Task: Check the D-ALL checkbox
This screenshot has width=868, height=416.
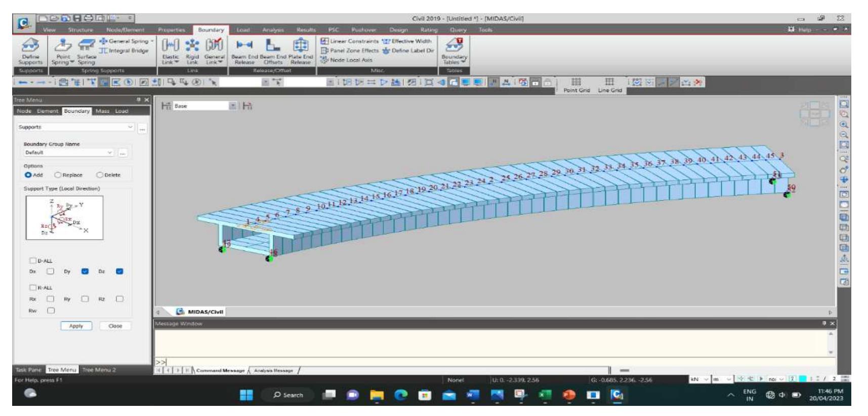Action: [x=33, y=261]
